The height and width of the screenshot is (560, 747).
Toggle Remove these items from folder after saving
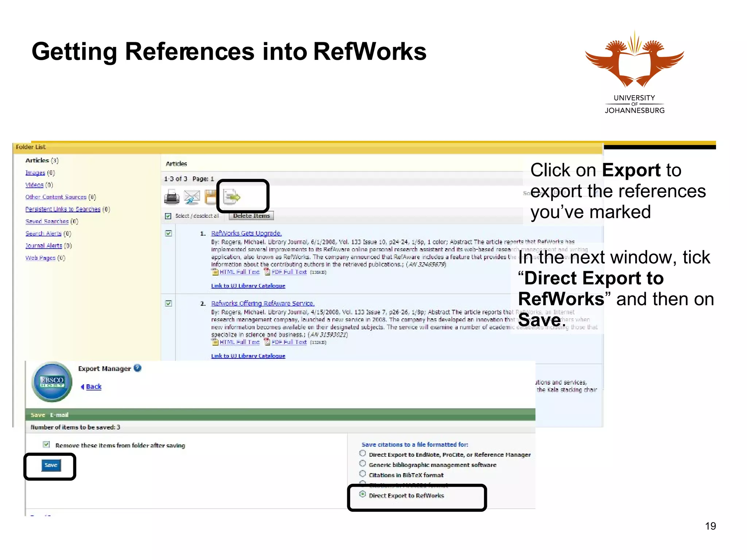(x=46, y=444)
